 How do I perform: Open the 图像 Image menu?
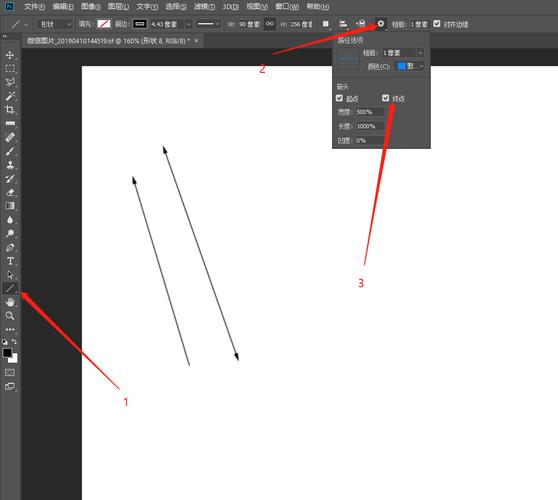click(x=90, y=6)
